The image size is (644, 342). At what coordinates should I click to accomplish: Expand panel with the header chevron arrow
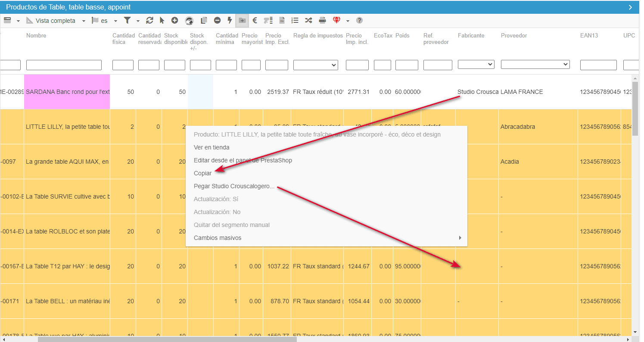point(630,7)
